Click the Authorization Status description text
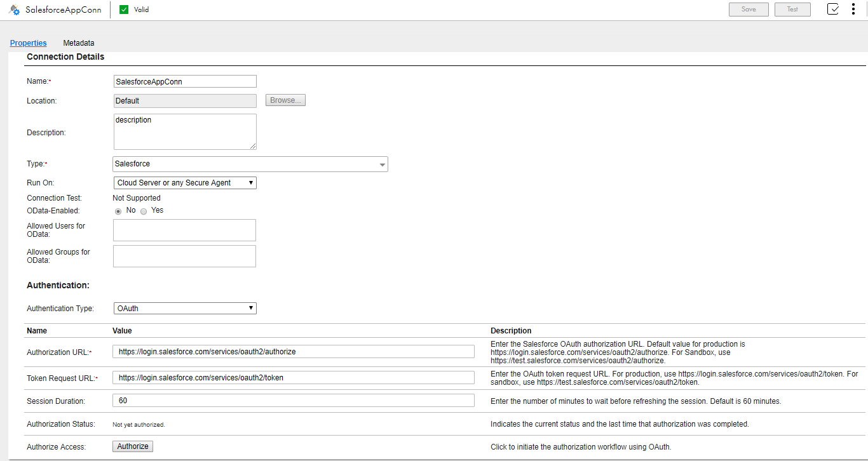The height and width of the screenshot is (461, 868). [x=620, y=424]
